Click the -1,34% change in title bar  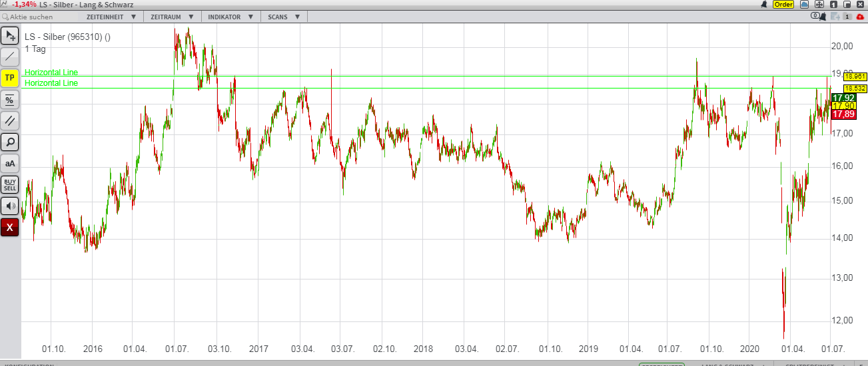pos(24,5)
